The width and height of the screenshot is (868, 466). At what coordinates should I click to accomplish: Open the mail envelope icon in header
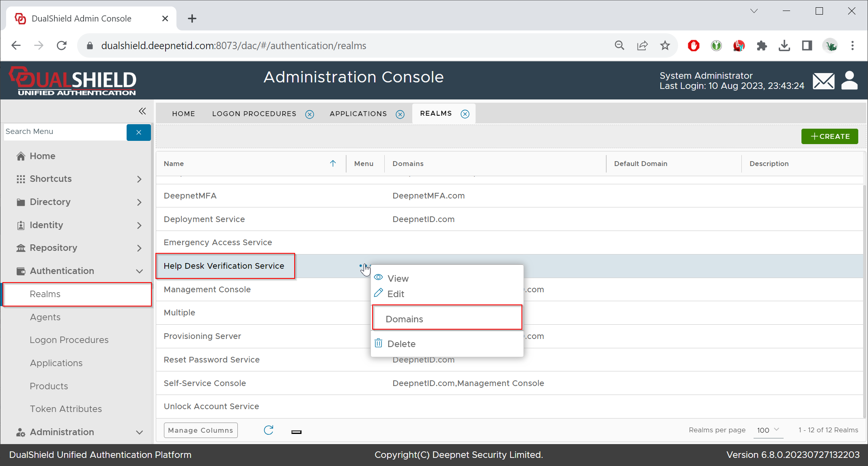click(x=823, y=81)
